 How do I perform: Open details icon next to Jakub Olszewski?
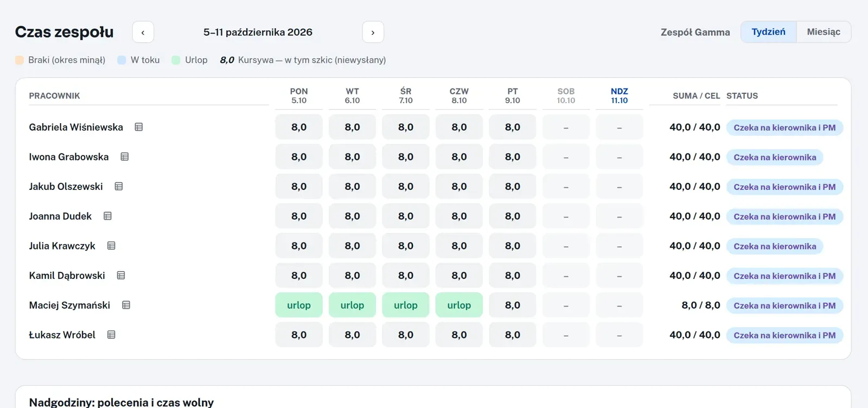(119, 187)
